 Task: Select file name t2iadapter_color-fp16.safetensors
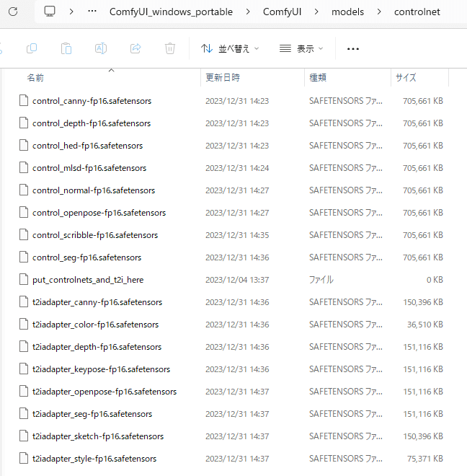coord(96,325)
